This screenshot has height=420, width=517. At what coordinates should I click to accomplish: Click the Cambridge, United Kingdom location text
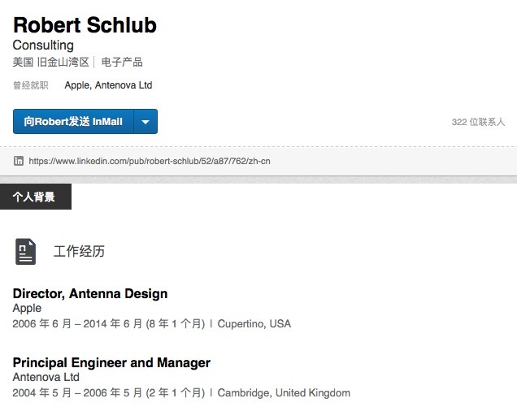tap(284, 393)
